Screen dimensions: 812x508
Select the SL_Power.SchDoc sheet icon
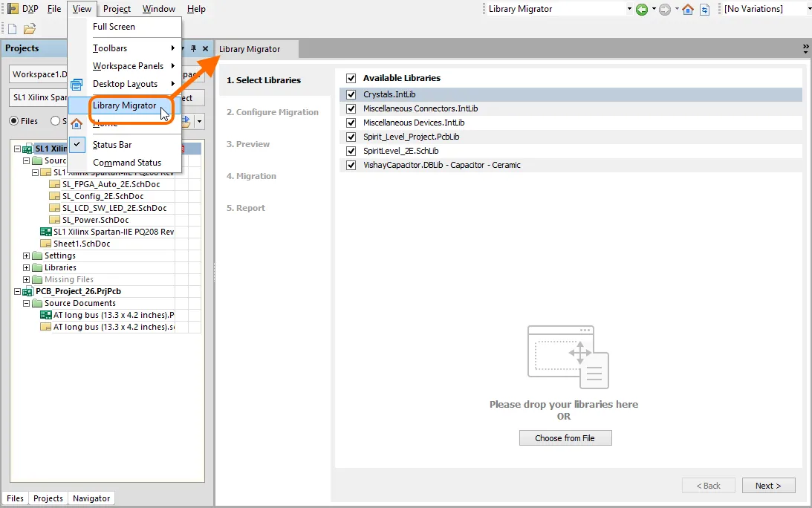[x=54, y=220]
